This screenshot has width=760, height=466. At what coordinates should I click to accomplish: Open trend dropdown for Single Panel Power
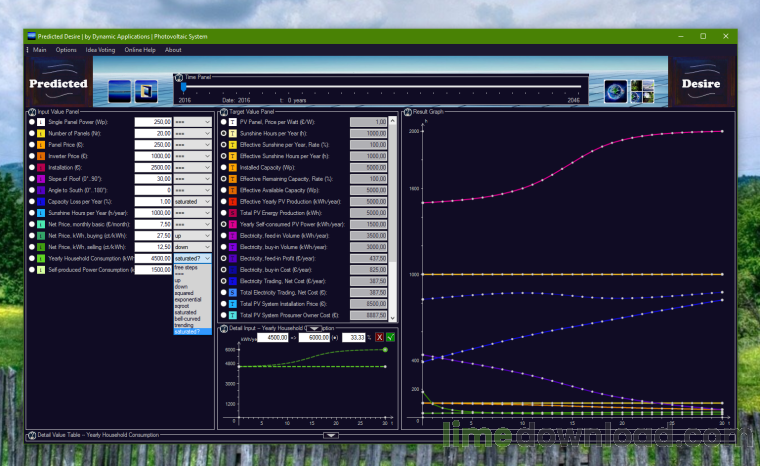192,122
